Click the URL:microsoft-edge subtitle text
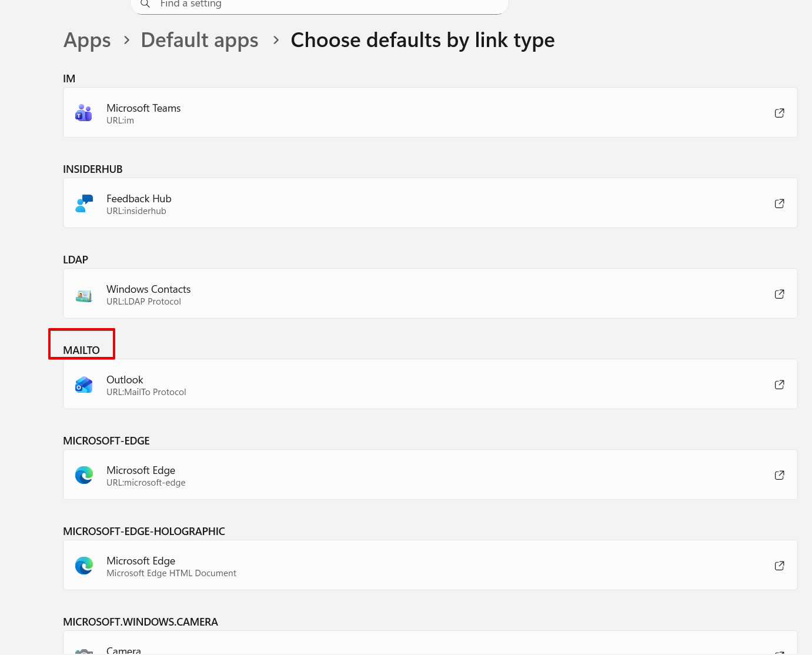This screenshot has height=655, width=812. pos(146,483)
